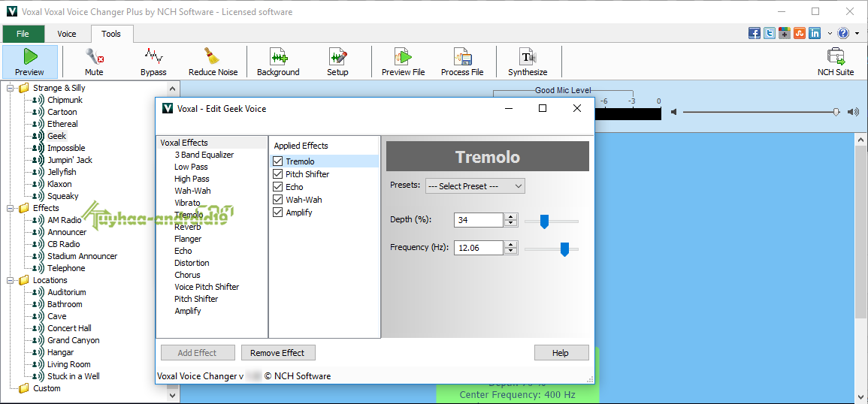Open the File menu
868x404 pixels.
(23, 34)
